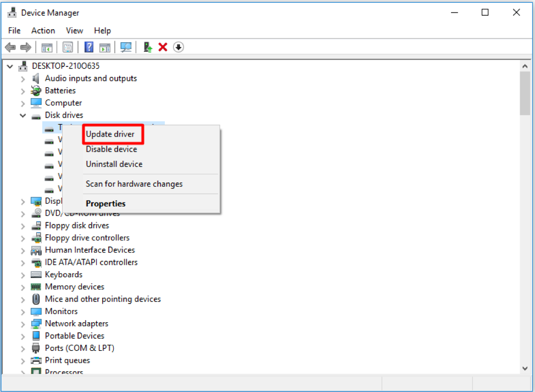Open the View menu
Screen dimensions: 535x392
pos(74,31)
